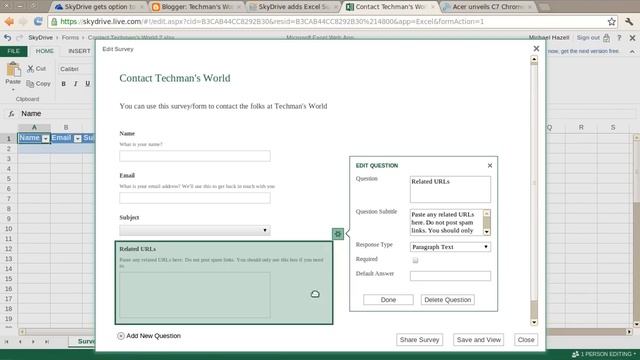Open Chrome wrench settings menu
This screenshot has height=360, width=640.
click(629, 22)
